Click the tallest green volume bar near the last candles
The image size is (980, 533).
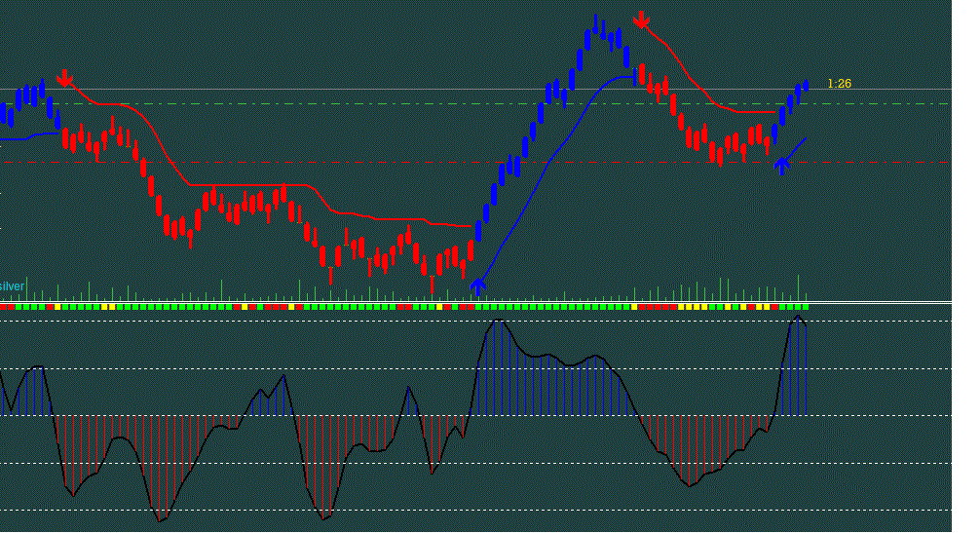point(798,287)
